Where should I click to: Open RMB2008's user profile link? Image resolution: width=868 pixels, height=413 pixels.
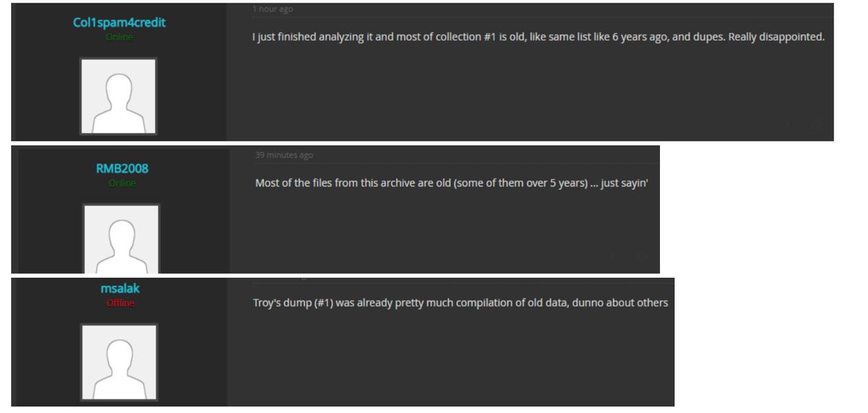coord(122,169)
